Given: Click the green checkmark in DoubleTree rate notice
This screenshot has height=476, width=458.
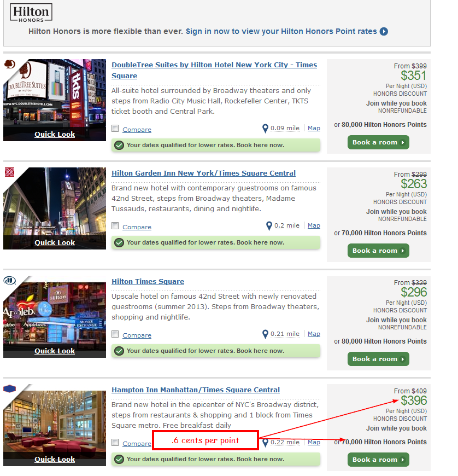Looking at the screenshot, I should point(119,146).
